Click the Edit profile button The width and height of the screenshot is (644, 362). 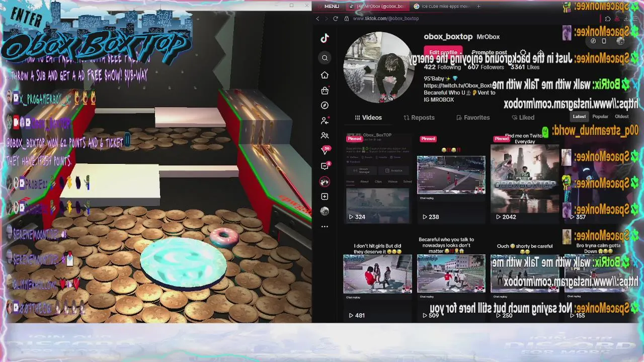click(x=443, y=52)
